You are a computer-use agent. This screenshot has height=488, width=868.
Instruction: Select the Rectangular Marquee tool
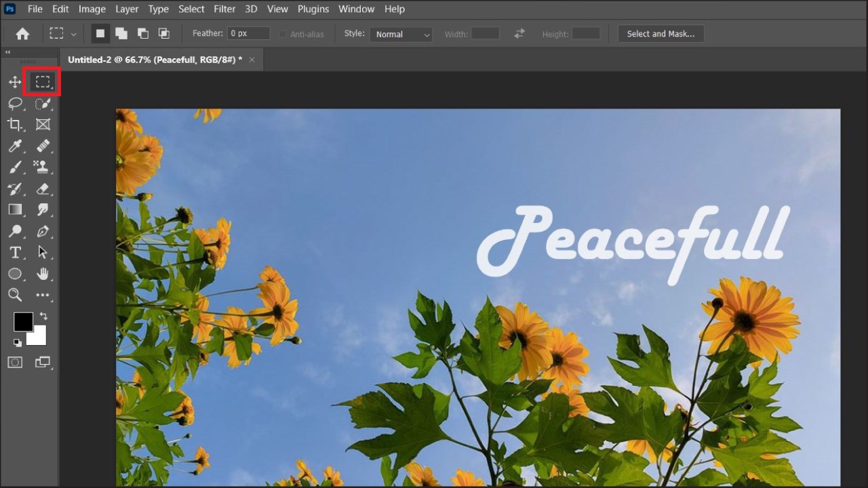pos(43,82)
